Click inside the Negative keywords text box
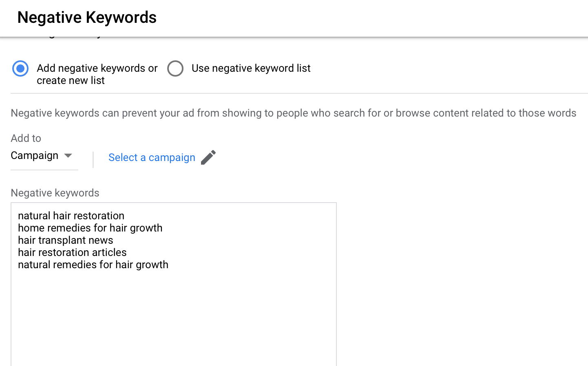 [x=173, y=285]
